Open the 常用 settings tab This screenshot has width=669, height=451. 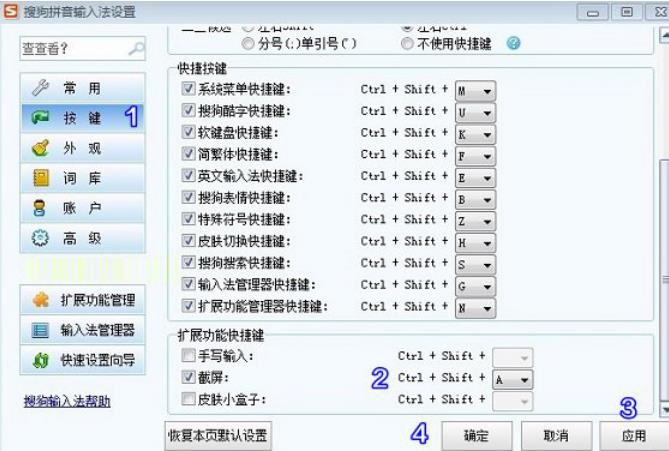pyautogui.click(x=82, y=88)
